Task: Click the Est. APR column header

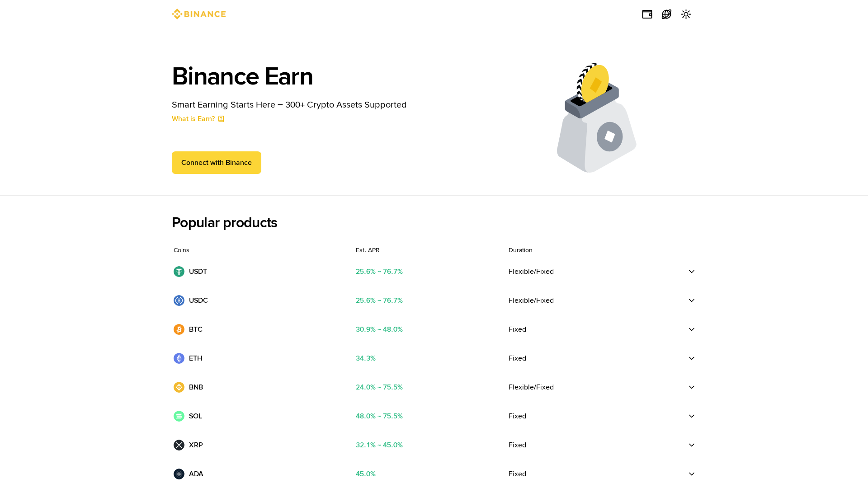Action: tap(368, 250)
